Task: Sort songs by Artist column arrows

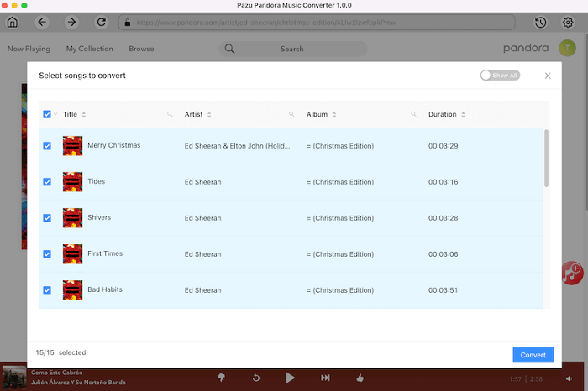Action: coord(209,114)
